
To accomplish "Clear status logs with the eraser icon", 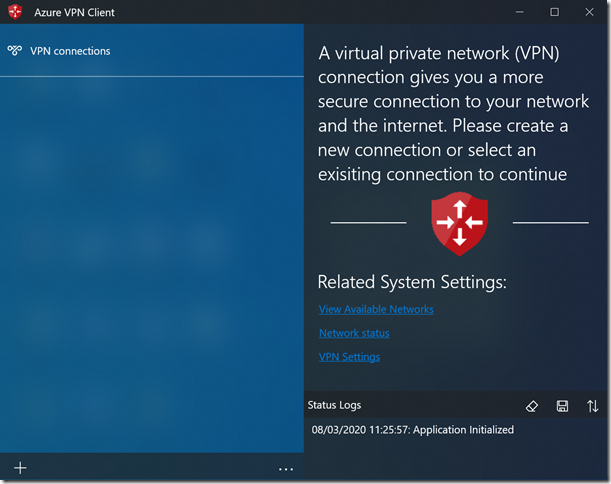I will pos(532,406).
